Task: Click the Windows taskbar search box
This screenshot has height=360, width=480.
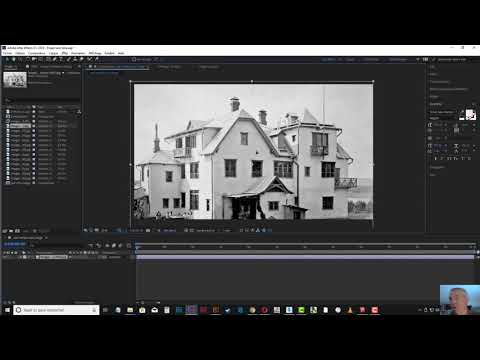Action: [x=56, y=310]
